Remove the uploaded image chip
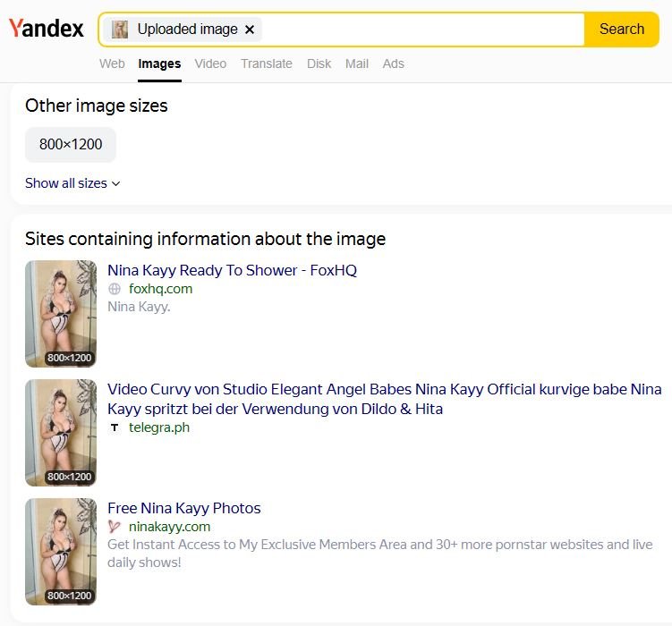 (x=250, y=30)
